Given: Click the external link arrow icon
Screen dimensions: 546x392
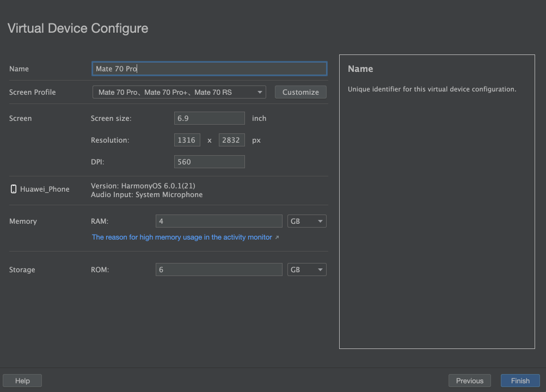Looking at the screenshot, I should (277, 237).
